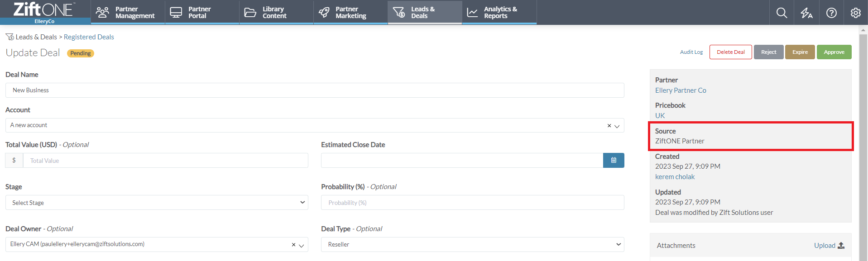
Task: Click the Pending status badge
Action: [x=81, y=53]
